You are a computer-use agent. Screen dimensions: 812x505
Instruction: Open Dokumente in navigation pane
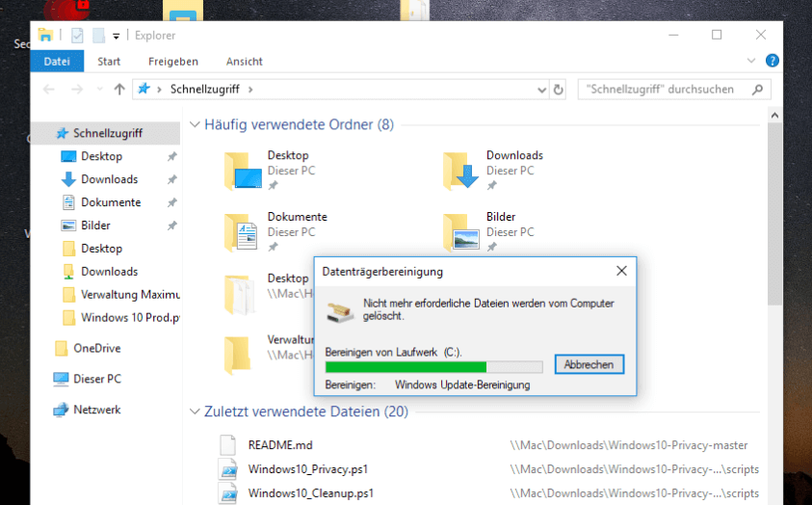[111, 202]
